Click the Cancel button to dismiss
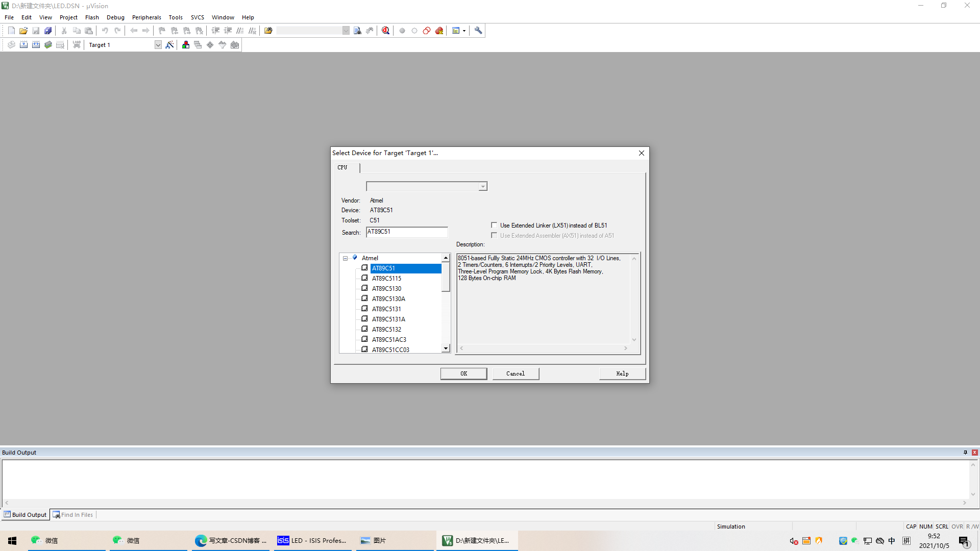Viewport: 980px width, 551px height. [x=516, y=373]
